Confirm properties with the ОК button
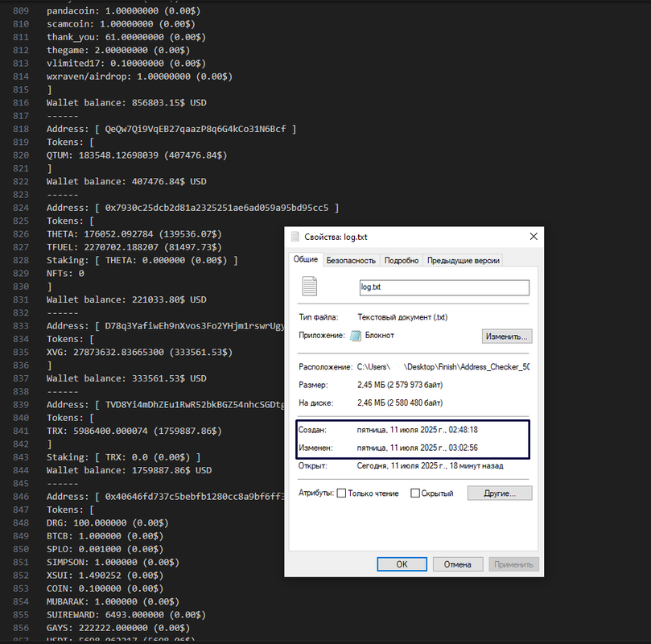651x644 pixels. [x=402, y=564]
